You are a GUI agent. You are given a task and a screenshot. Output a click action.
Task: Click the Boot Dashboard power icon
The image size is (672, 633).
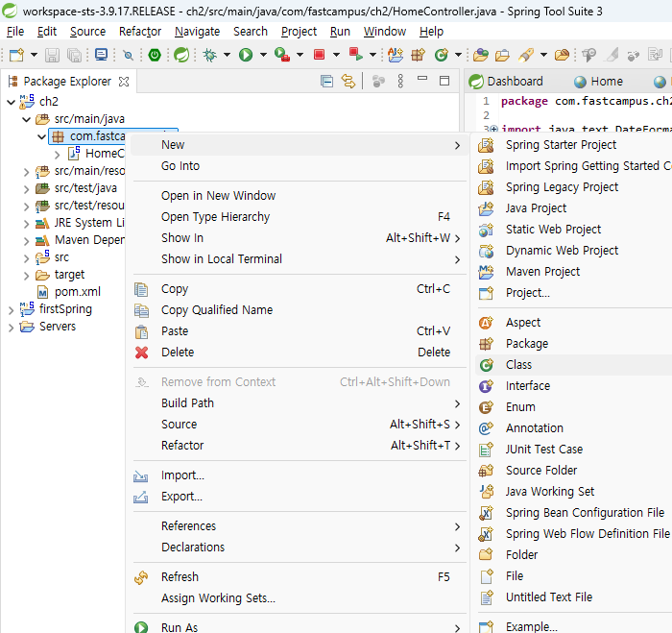(155, 55)
